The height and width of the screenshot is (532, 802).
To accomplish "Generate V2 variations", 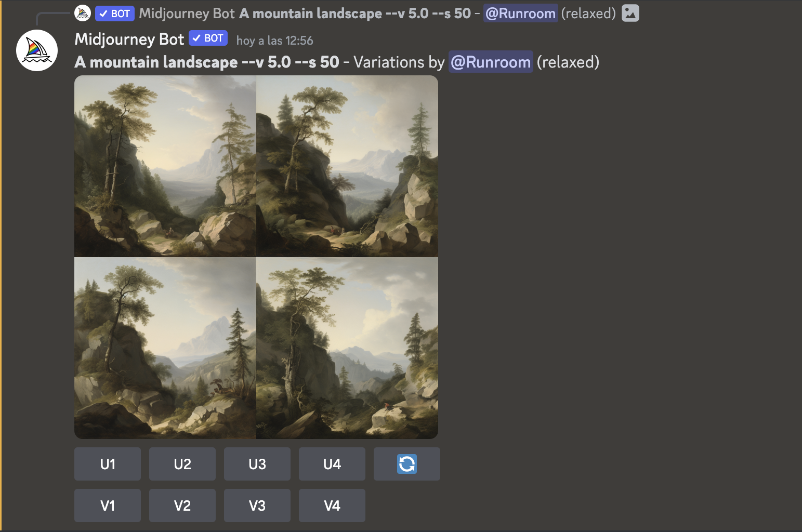I will point(182,506).
